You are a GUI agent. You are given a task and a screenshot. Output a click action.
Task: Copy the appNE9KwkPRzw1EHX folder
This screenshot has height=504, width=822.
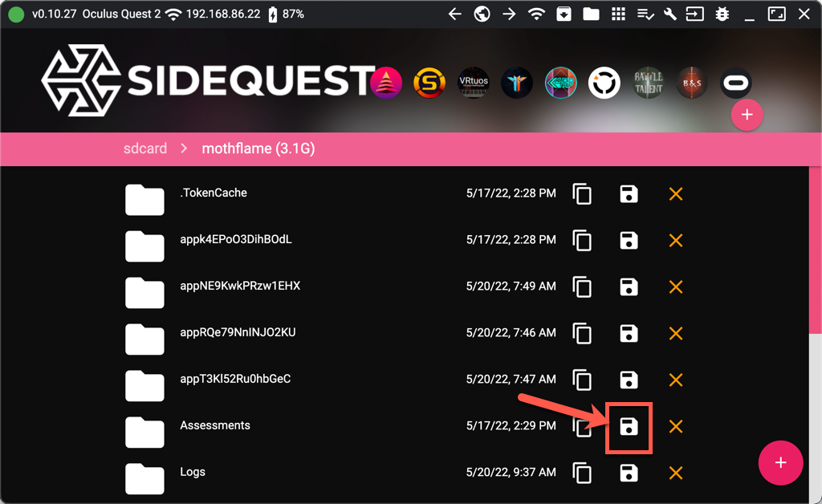[583, 287]
